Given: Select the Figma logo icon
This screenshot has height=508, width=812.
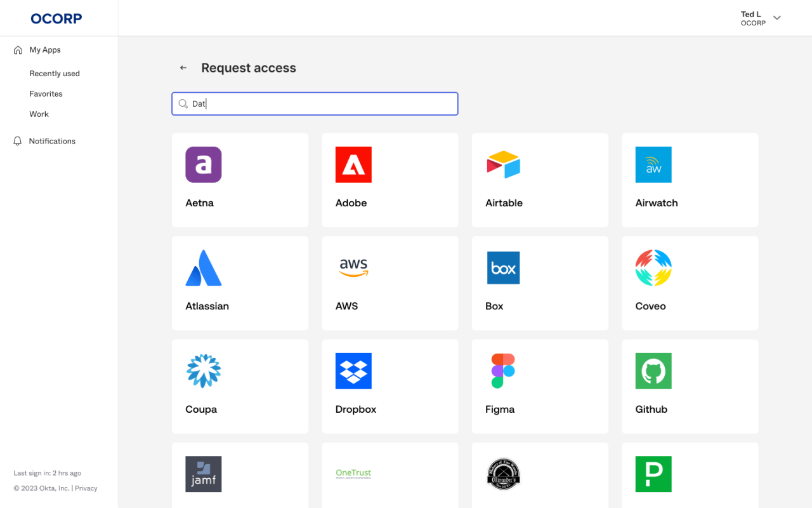Looking at the screenshot, I should pos(503,371).
